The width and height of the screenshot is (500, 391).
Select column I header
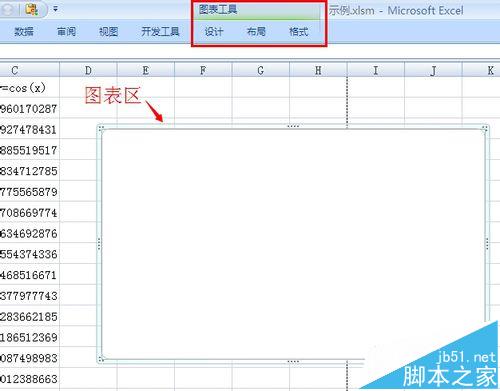376,70
